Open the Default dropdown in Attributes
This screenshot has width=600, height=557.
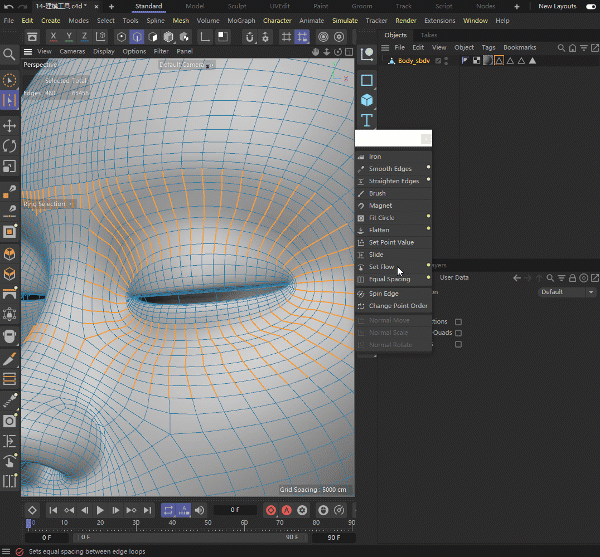(567, 292)
